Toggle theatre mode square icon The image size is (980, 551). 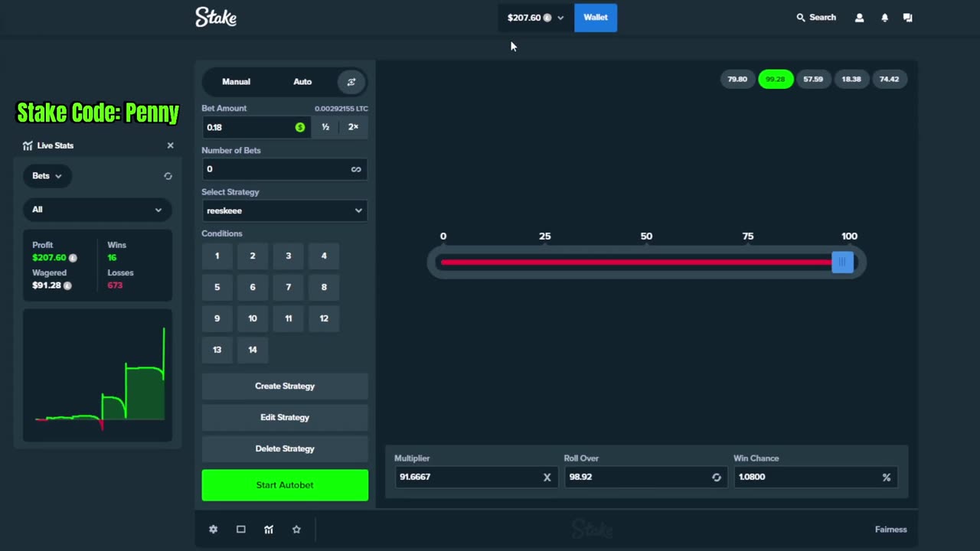(x=240, y=530)
